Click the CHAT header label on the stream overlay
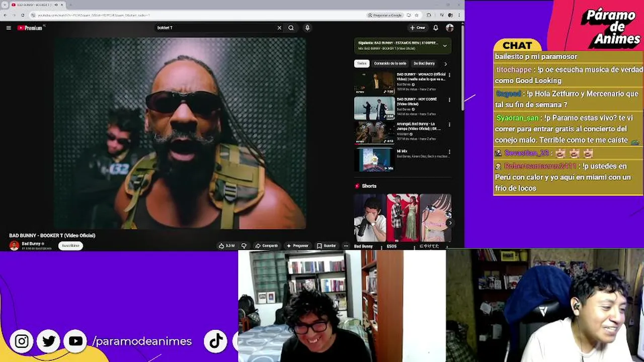The image size is (644, 362). [517, 46]
